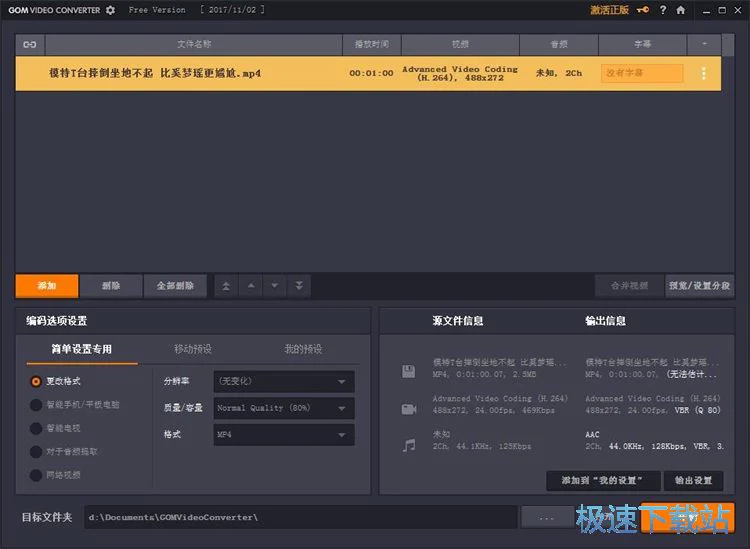Click 输出信息 header
This screenshot has height=549, width=750.
606,321
